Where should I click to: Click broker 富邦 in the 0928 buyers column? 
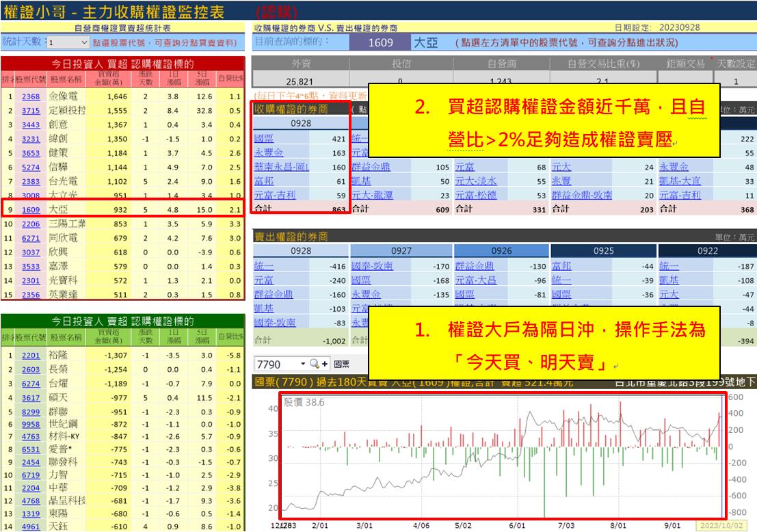(264, 181)
